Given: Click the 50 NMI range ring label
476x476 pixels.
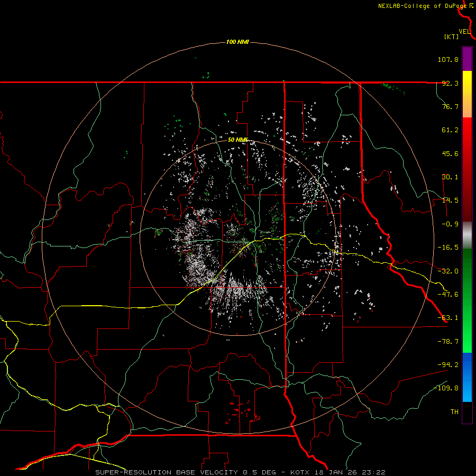Looking at the screenshot, I should [x=237, y=140].
